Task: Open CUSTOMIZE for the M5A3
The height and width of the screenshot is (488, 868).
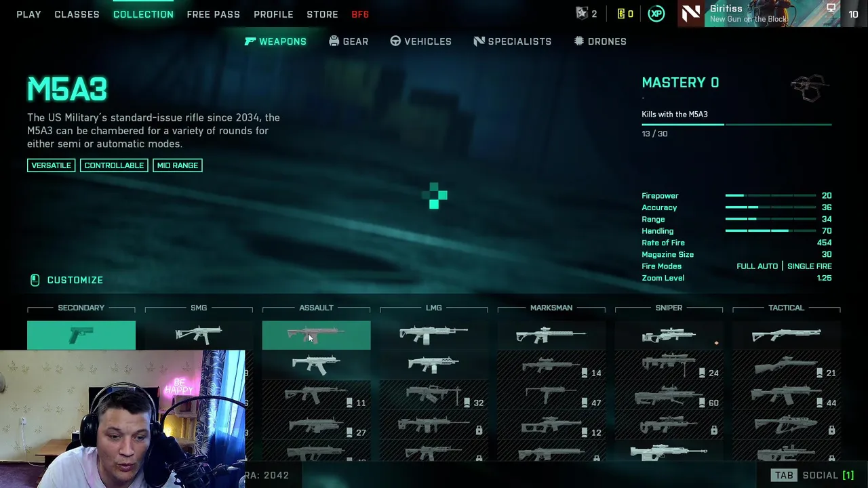Action: pyautogui.click(x=66, y=280)
